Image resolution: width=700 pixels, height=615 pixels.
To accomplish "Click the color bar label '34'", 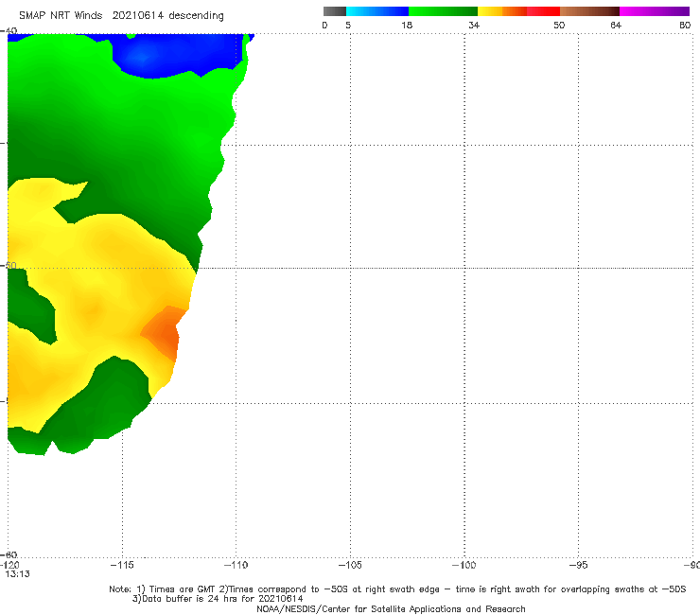I will (x=474, y=25).
